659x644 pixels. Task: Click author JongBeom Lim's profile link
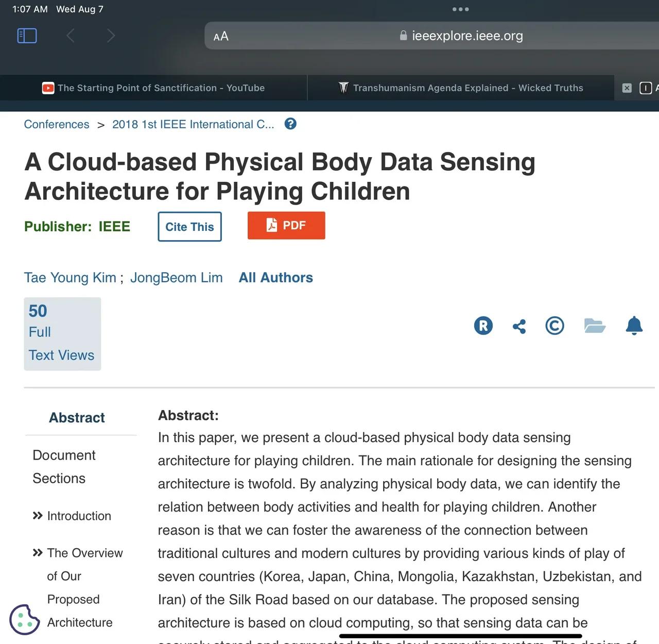click(176, 277)
